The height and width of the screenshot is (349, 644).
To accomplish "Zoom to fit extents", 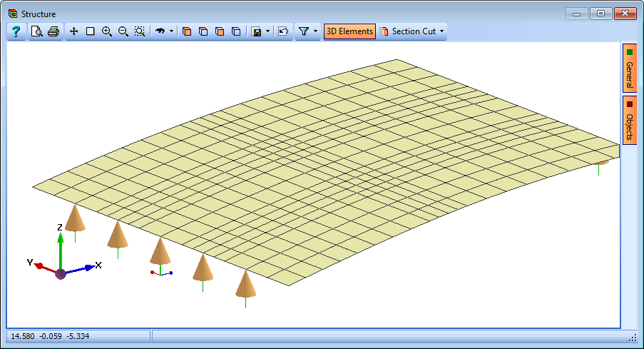I will pyautogui.click(x=140, y=31).
